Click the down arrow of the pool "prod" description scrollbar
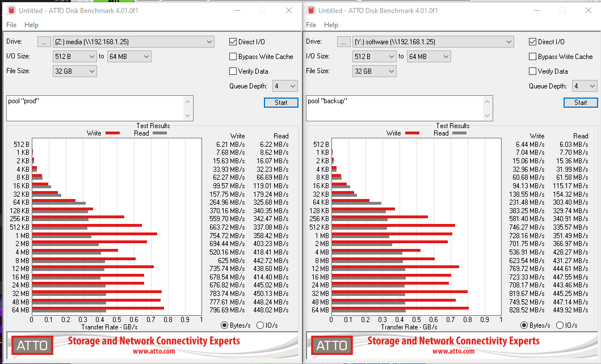 pos(187,116)
